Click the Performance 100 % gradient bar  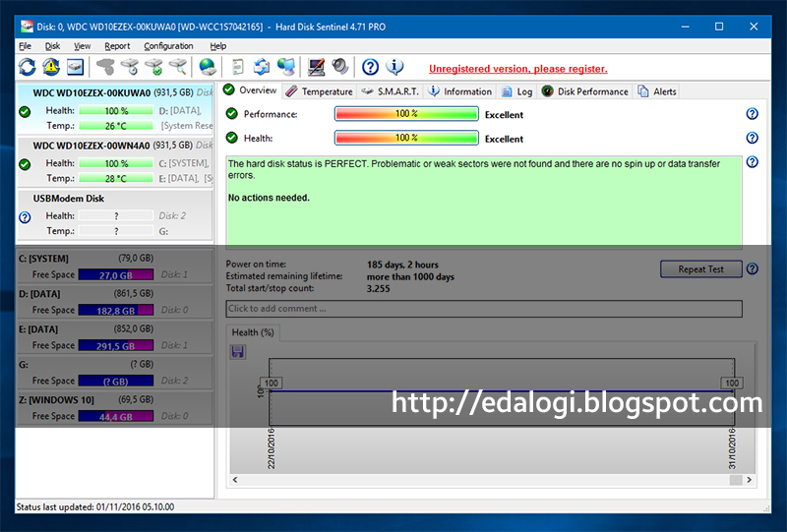[x=406, y=114]
